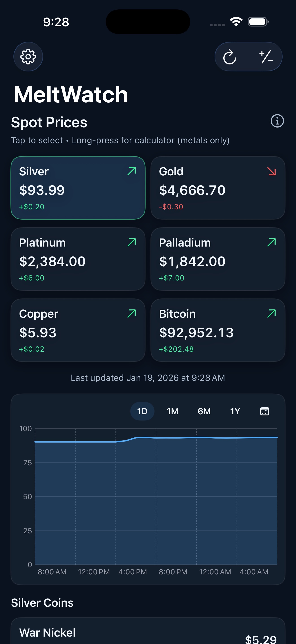Show the 6M chart range
Image resolution: width=296 pixels, height=644 pixels.
click(204, 411)
